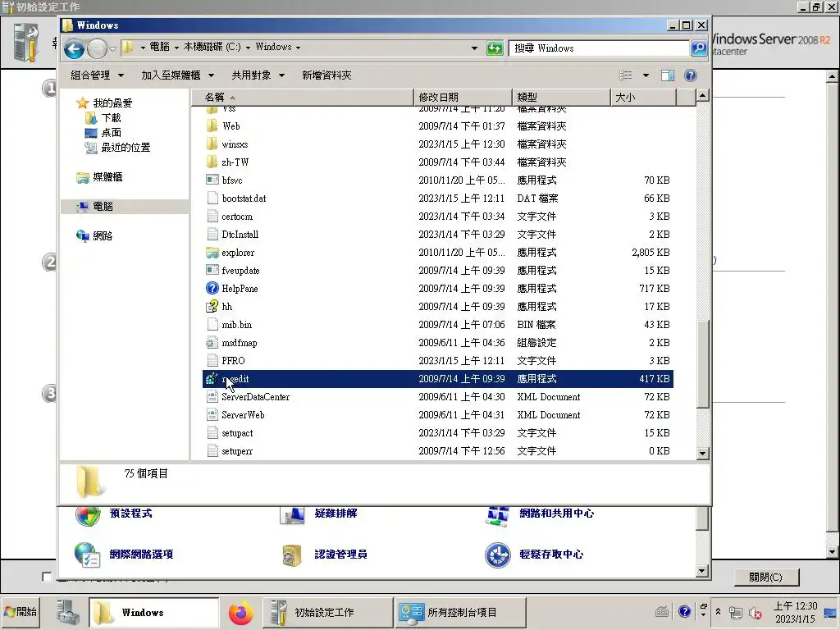Image resolution: width=840 pixels, height=630 pixels.
Task: Switch to 所有控制台項目 taskbar button
Action: coord(460,612)
